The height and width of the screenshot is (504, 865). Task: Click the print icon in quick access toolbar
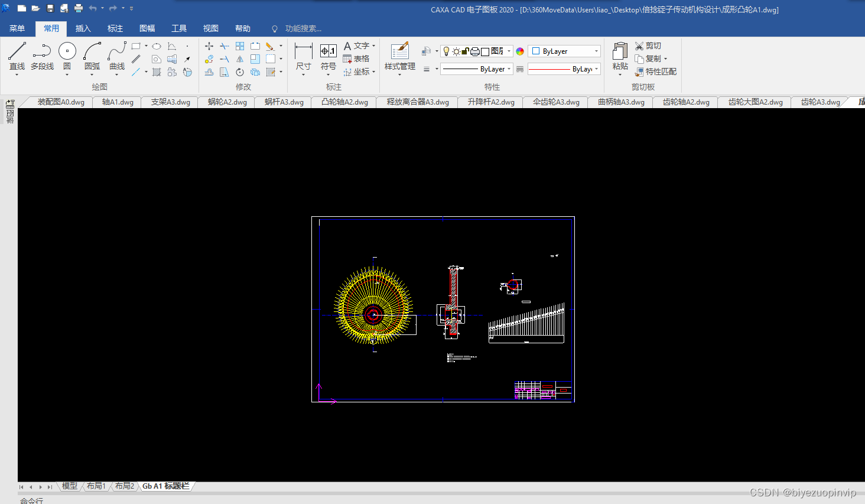coord(79,8)
